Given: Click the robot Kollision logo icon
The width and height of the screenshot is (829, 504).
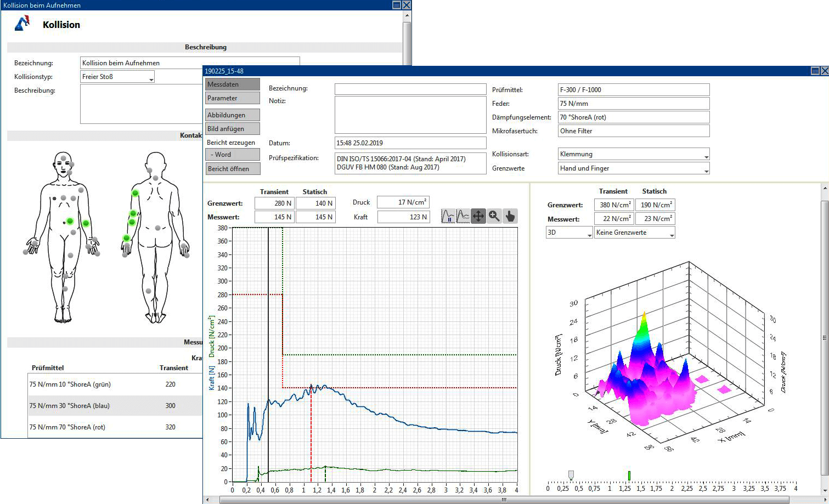Looking at the screenshot, I should point(22,24).
